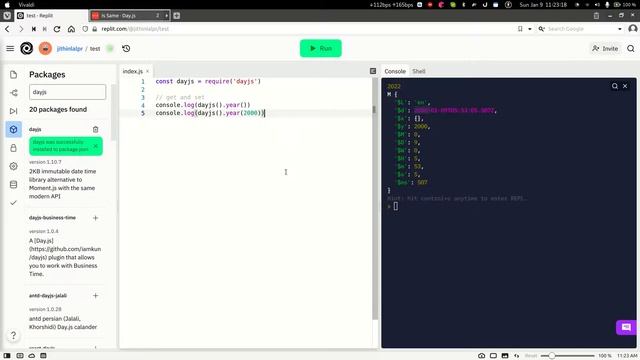
Task: Switch to the Shell tab
Action: pyautogui.click(x=419, y=71)
